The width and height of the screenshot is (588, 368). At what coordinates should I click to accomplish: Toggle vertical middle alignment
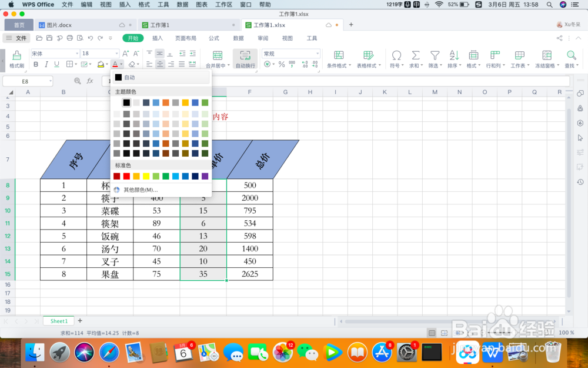160,54
